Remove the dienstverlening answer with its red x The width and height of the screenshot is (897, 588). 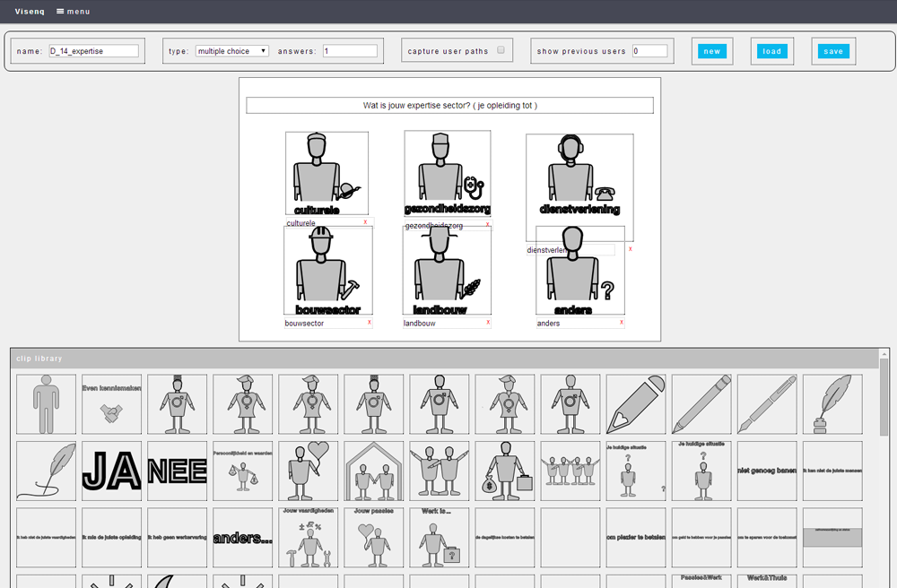click(631, 248)
